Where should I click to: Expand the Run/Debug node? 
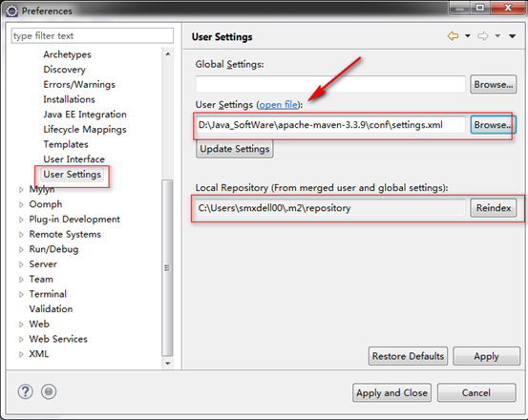21,250
